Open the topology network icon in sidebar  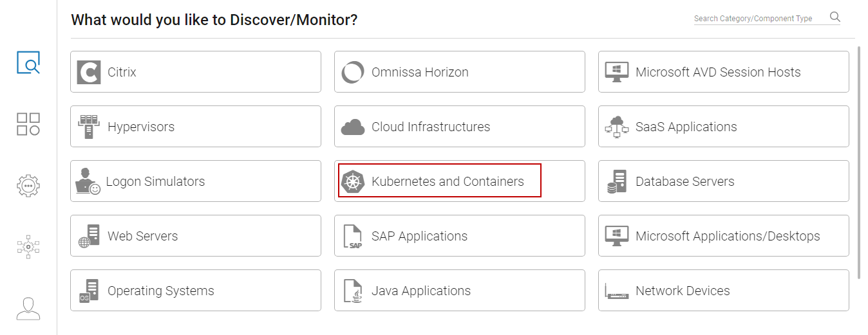(28, 246)
